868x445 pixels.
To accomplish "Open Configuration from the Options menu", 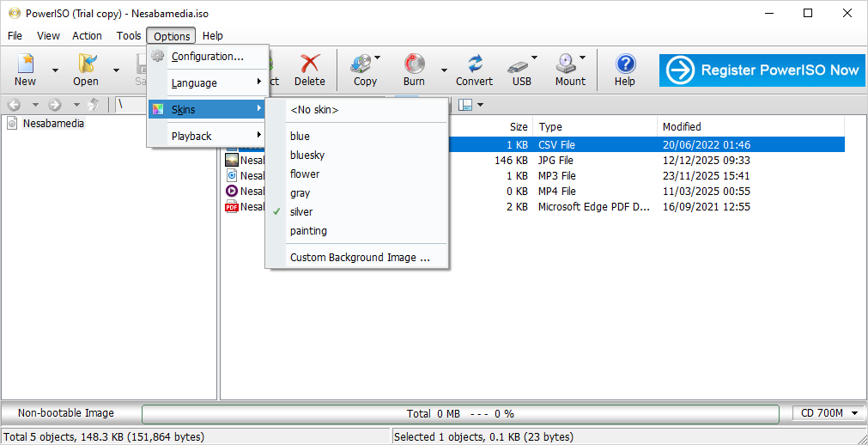I will [x=207, y=57].
